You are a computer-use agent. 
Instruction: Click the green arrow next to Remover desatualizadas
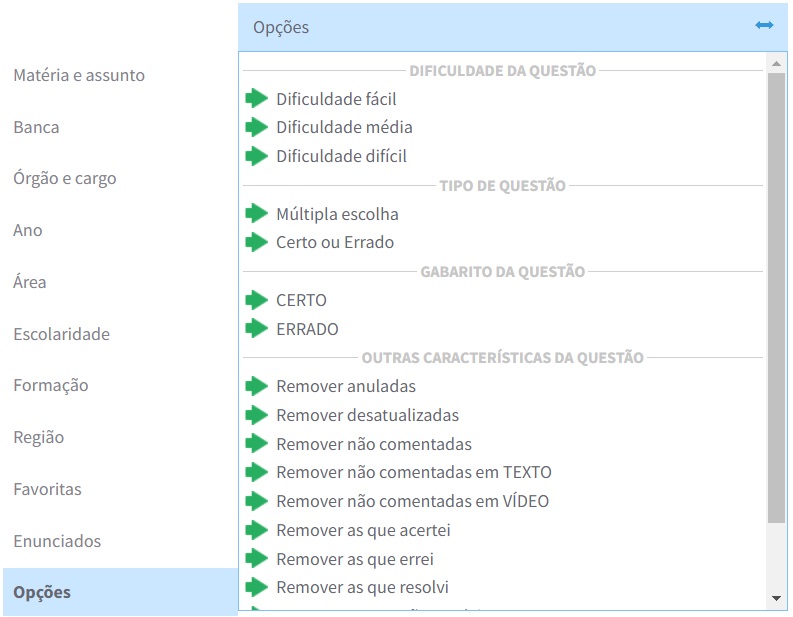pos(257,414)
